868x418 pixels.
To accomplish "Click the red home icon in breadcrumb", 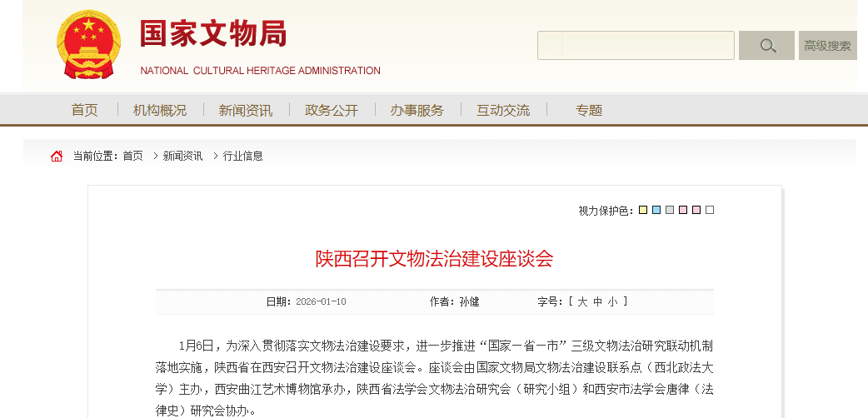I will click(x=57, y=156).
